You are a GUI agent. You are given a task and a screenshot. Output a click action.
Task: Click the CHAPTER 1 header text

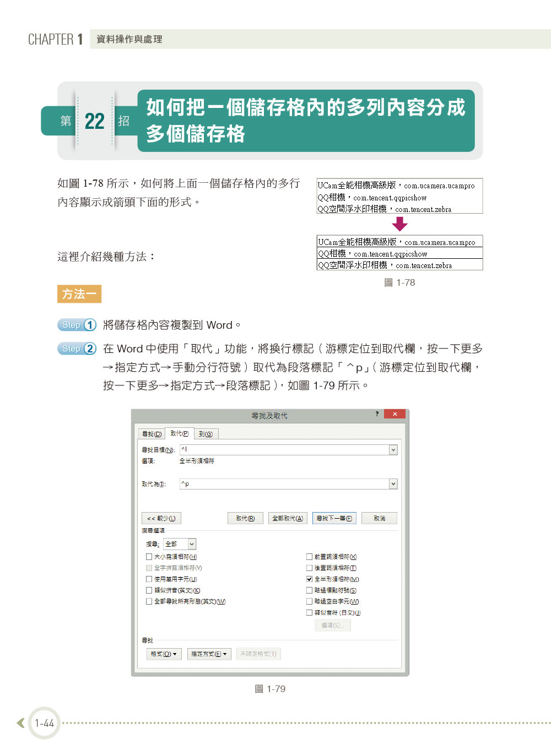pos(56,39)
